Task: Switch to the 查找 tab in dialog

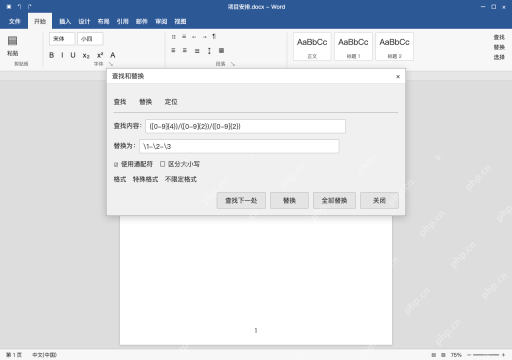Action: (120, 102)
